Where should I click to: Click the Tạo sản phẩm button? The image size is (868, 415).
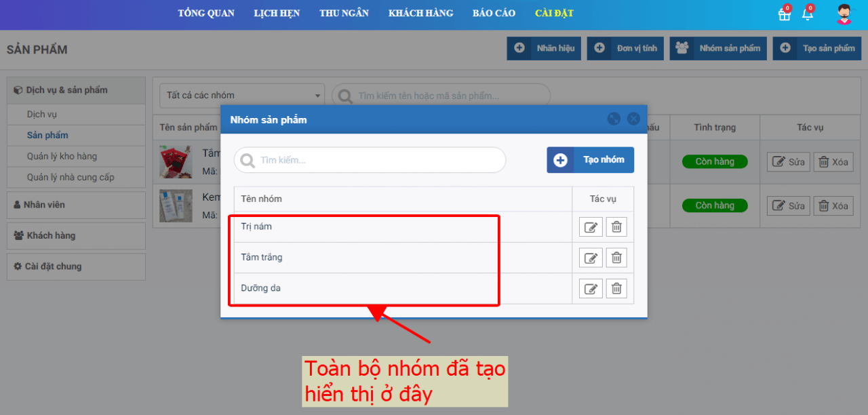pos(816,48)
